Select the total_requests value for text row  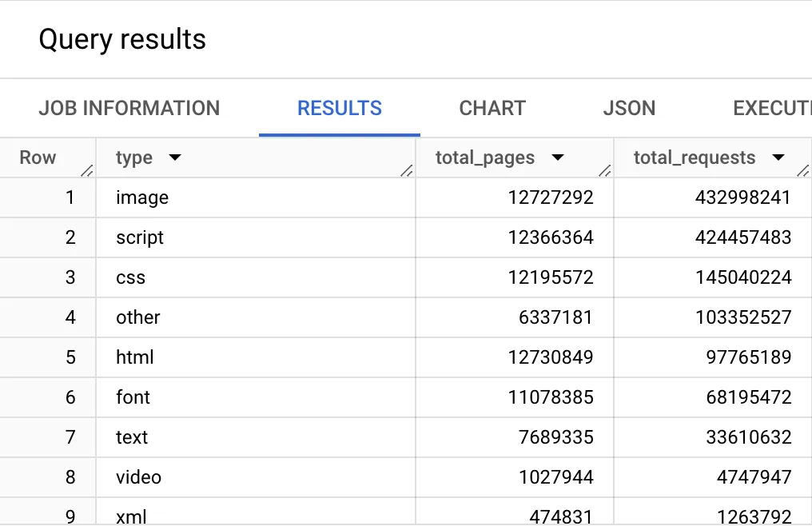(x=750, y=437)
